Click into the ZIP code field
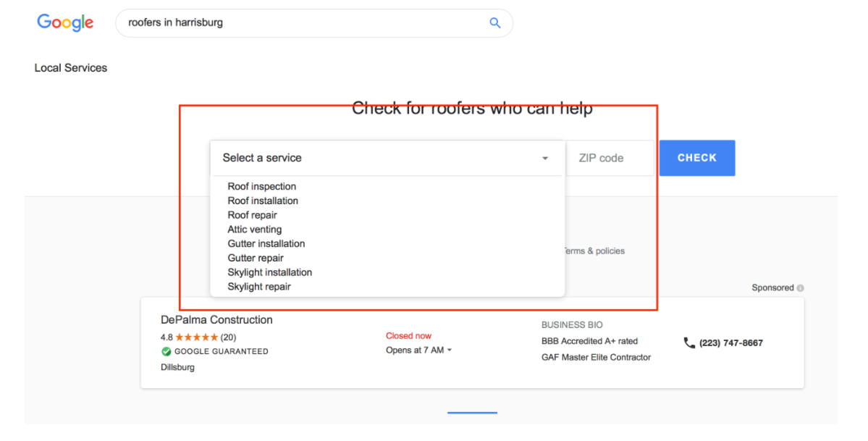Image resolution: width=868 pixels, height=441 pixels. [x=610, y=158]
